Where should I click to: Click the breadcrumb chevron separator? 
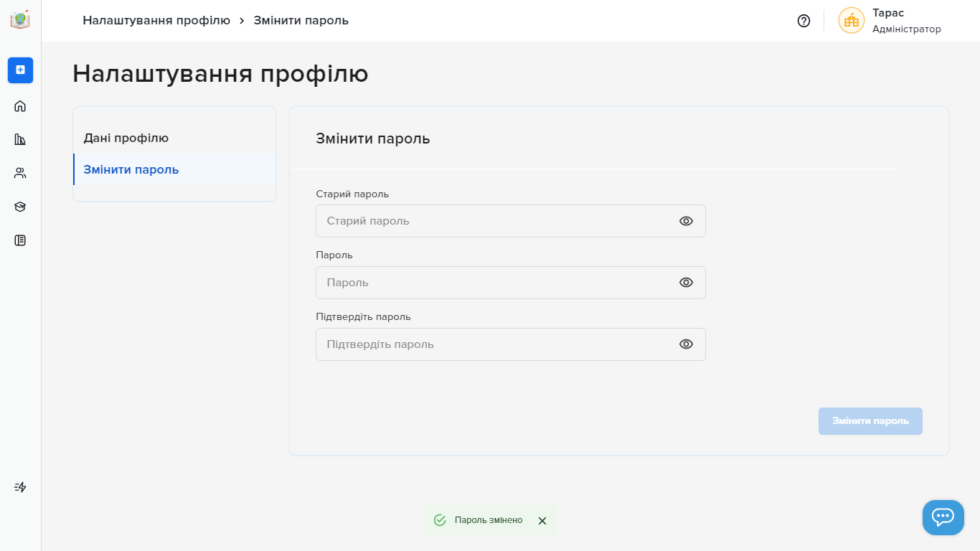click(242, 21)
